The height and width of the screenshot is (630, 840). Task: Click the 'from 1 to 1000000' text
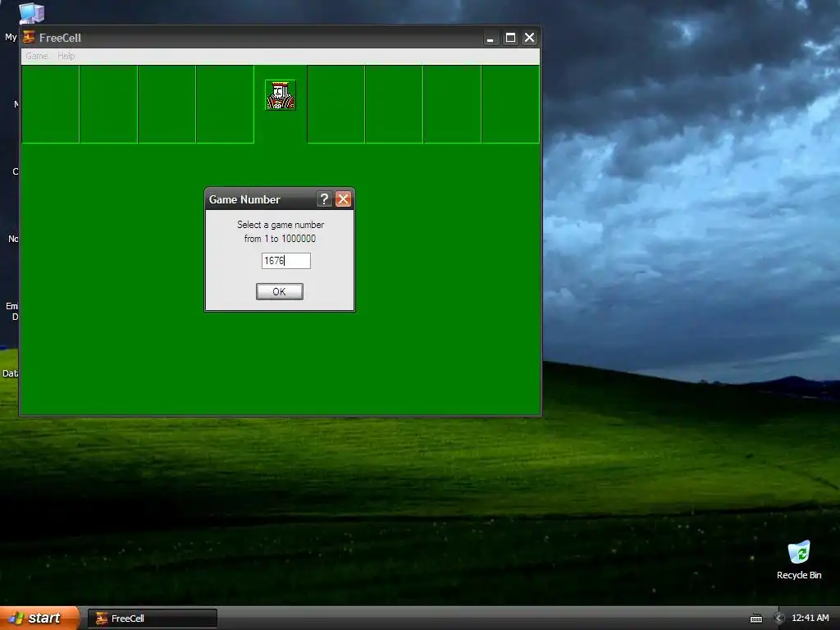tap(280, 239)
